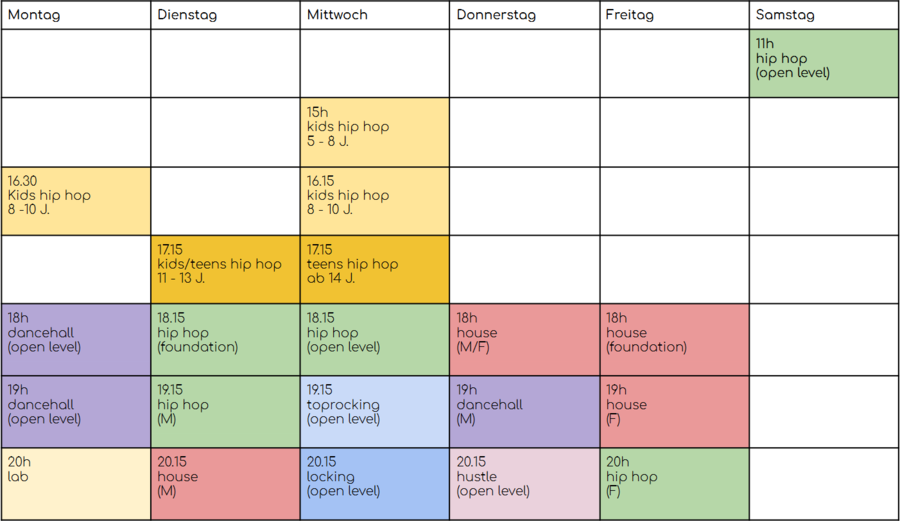Screen dimensions: 900x521
Task: Open the 15h kids hip hop 5-8 J. class
Action: point(375,133)
